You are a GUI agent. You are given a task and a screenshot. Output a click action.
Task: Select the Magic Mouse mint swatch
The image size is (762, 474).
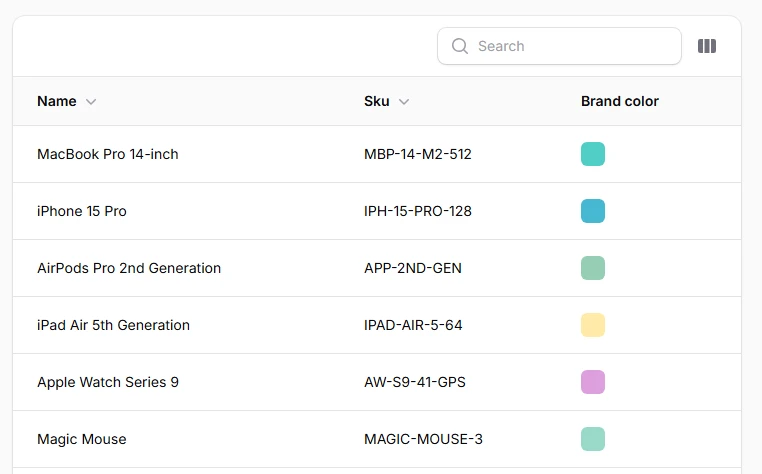(593, 439)
